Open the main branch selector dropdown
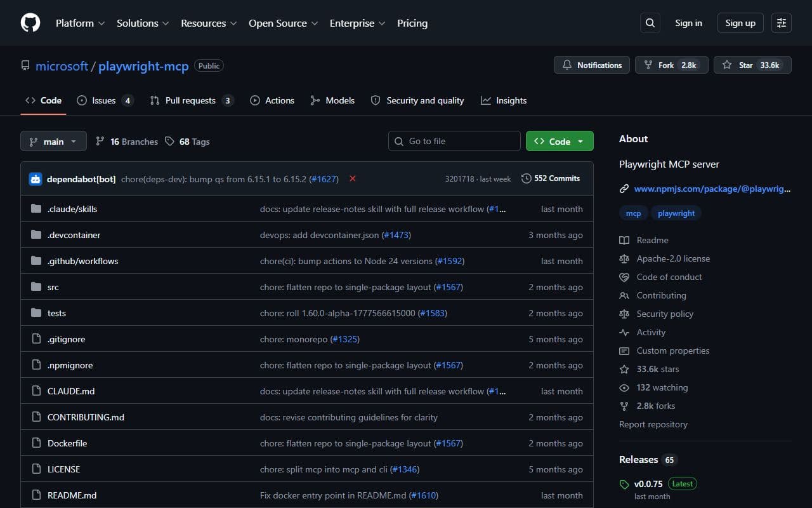The image size is (812, 508). pos(53,141)
